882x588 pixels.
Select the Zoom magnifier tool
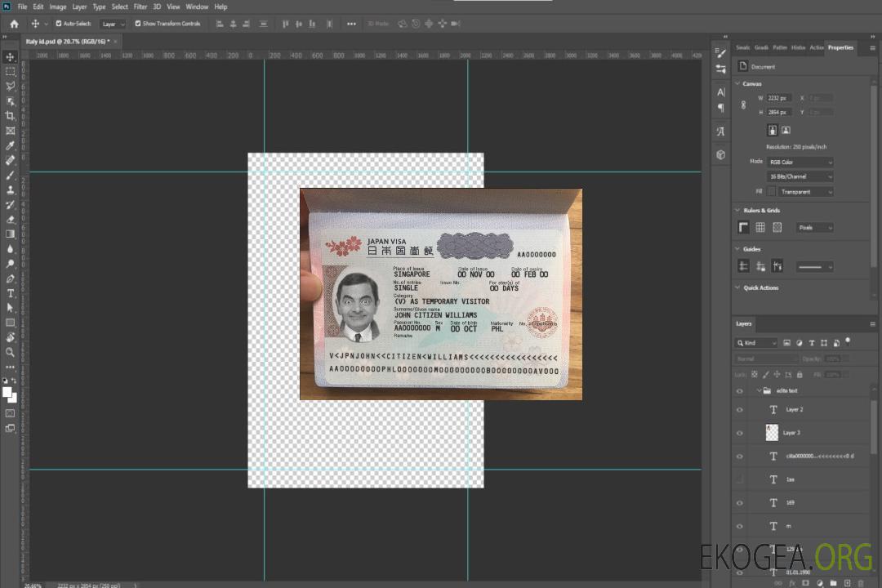10,352
